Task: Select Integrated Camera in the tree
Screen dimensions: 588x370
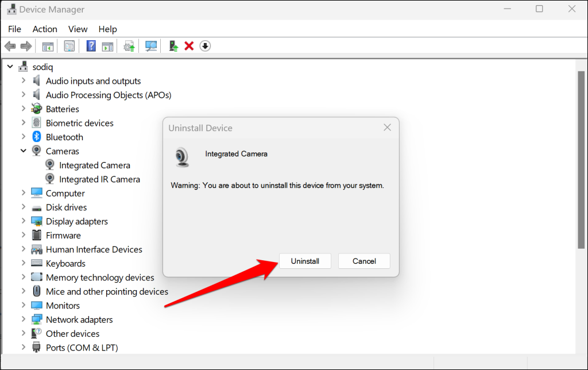Action: (x=95, y=165)
